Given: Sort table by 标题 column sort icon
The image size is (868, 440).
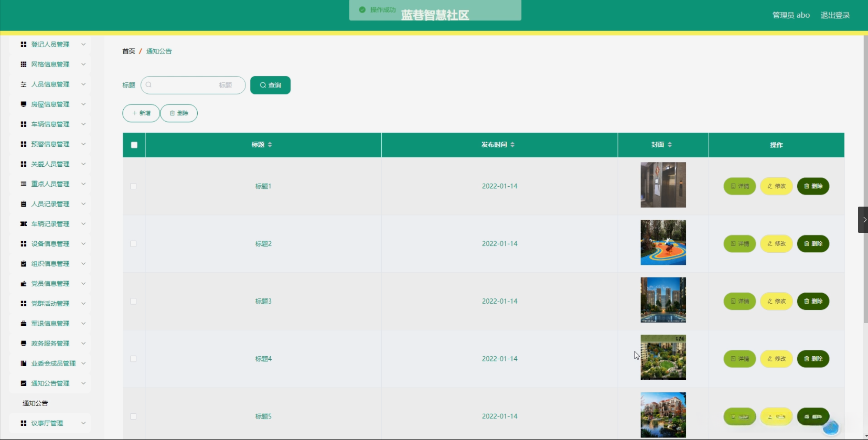Looking at the screenshot, I should pos(270,145).
